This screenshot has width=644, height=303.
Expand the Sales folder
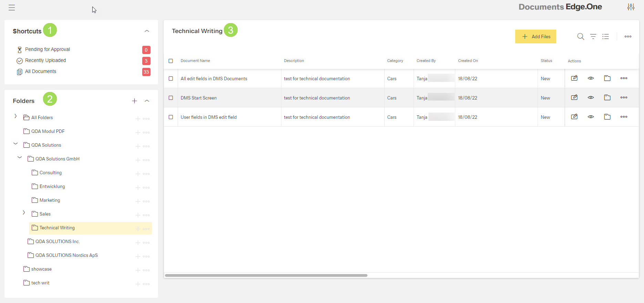coord(24,213)
